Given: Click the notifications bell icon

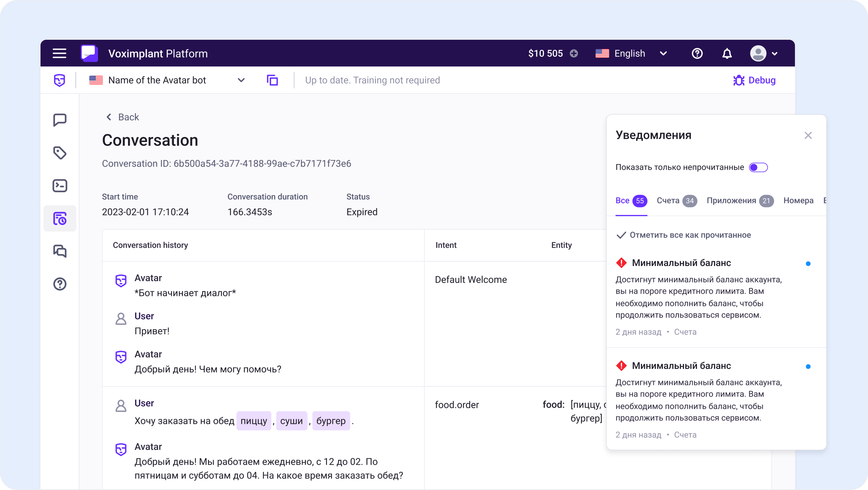Looking at the screenshot, I should click(x=727, y=53).
